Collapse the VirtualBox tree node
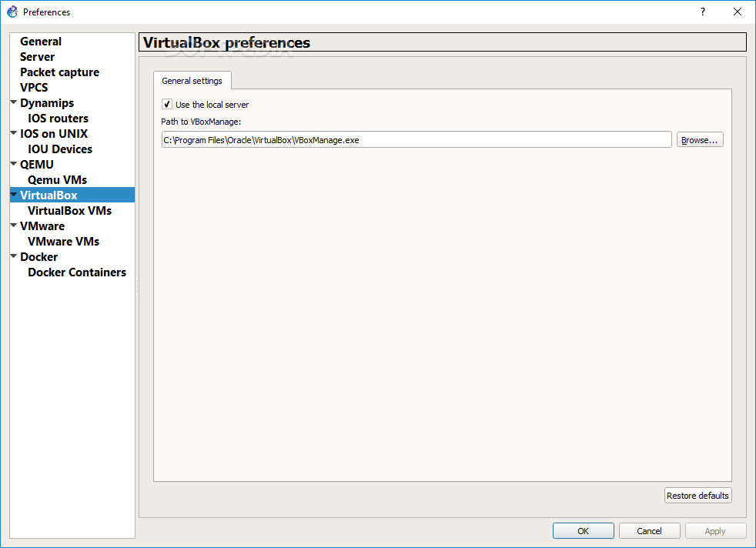Image resolution: width=756 pixels, height=548 pixels. 14,195
